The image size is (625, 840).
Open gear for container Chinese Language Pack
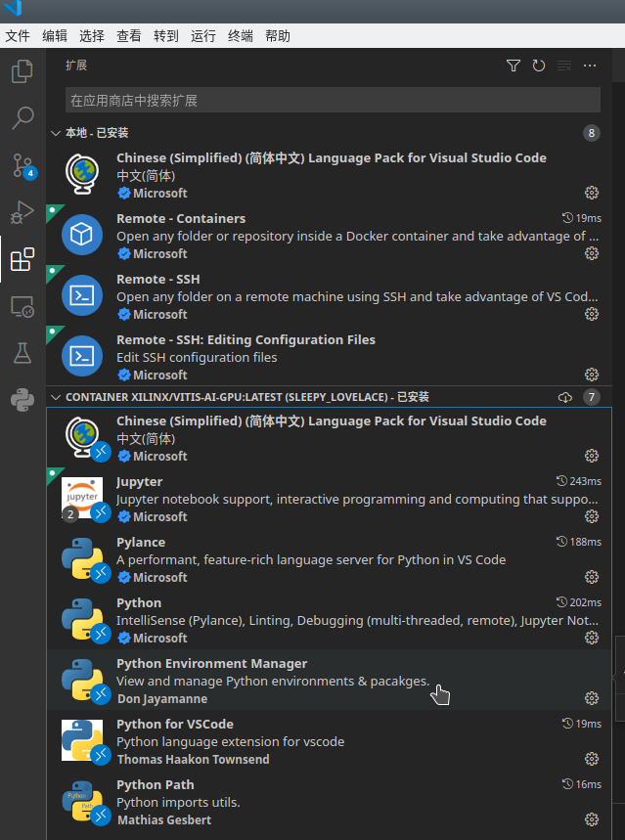coord(591,456)
